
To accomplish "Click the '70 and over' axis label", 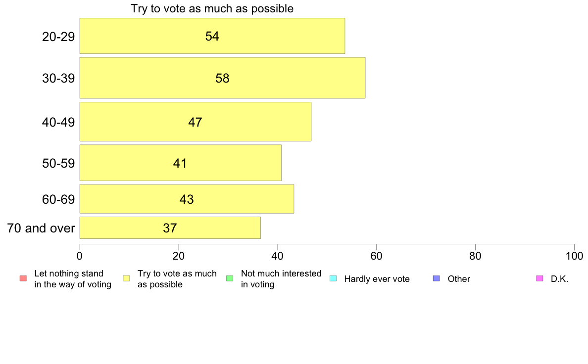I will pos(41,228).
